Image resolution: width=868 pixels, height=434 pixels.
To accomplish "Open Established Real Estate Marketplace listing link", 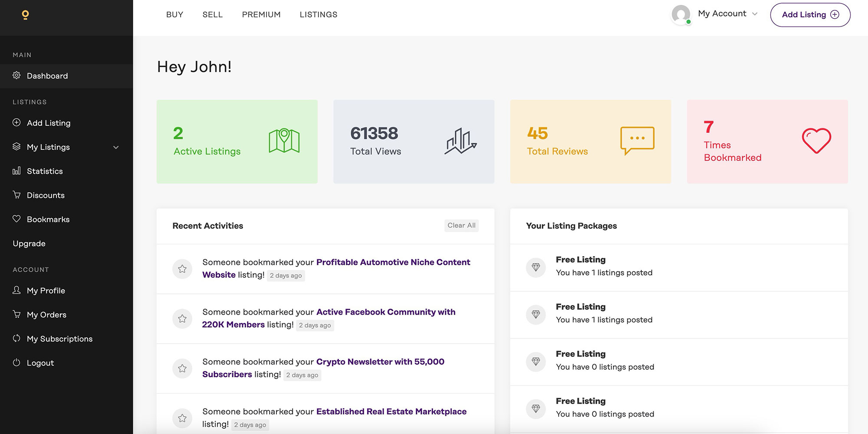I will point(391,412).
